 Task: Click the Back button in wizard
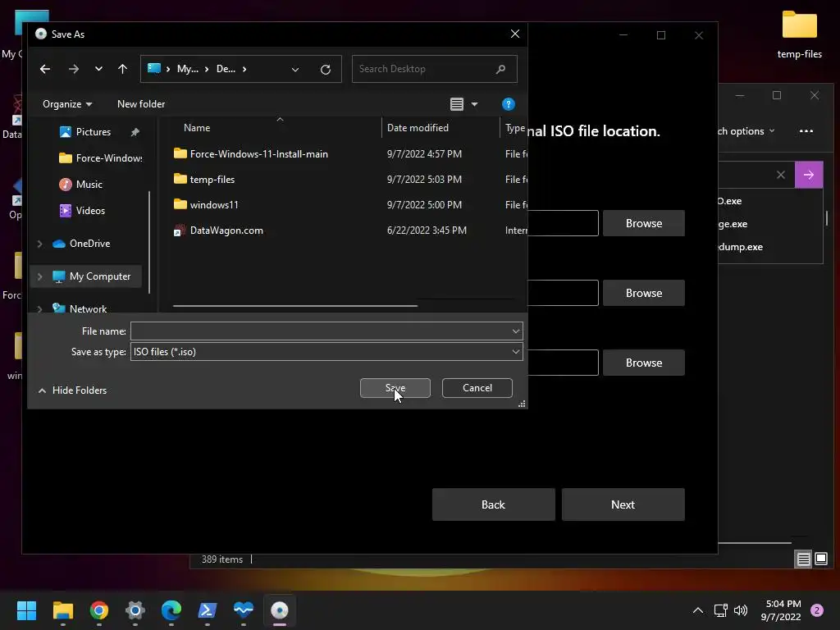pyautogui.click(x=493, y=504)
